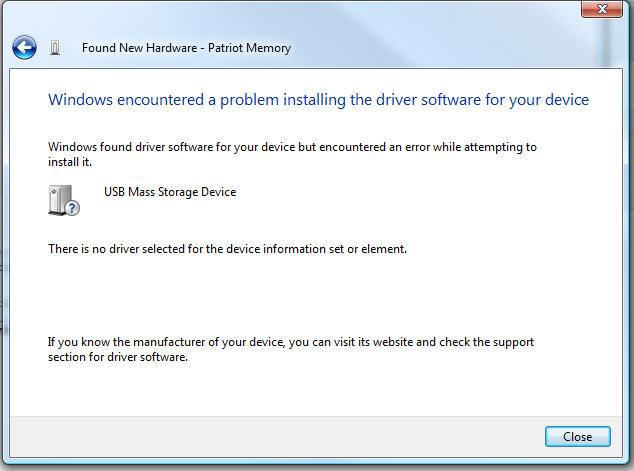Click the small device icon beside the title
This screenshot has height=471, width=634.
(54, 47)
